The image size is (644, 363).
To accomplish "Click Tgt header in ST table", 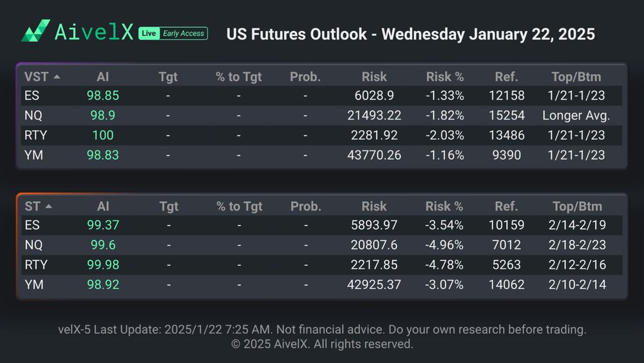I will (169, 207).
